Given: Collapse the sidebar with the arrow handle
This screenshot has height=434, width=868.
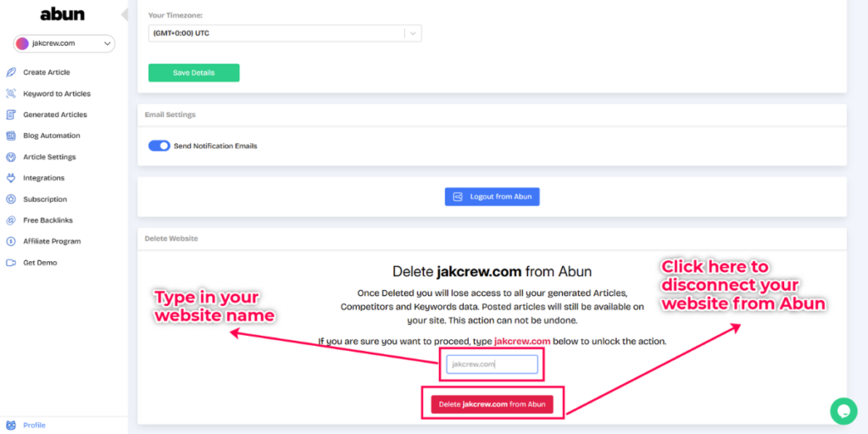Looking at the screenshot, I should [124, 14].
